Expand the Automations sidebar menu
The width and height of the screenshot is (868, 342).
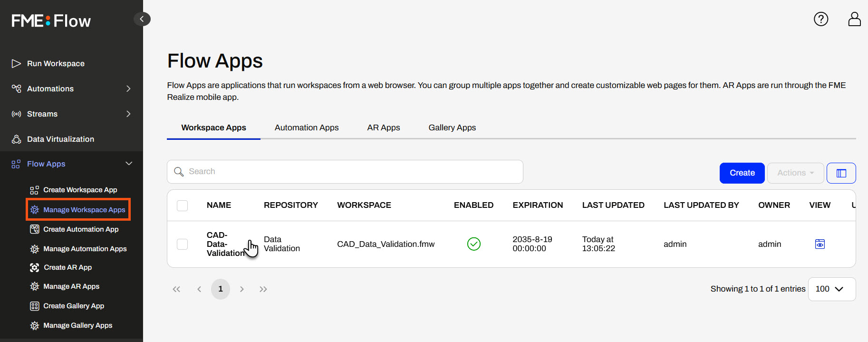pos(128,88)
